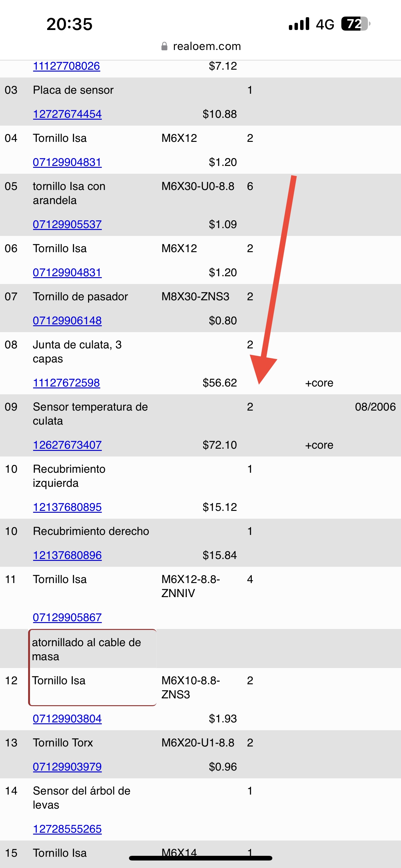This screenshot has width=401, height=868.
Task: Open Junta de culata part 11127672598
Action: click(66, 383)
